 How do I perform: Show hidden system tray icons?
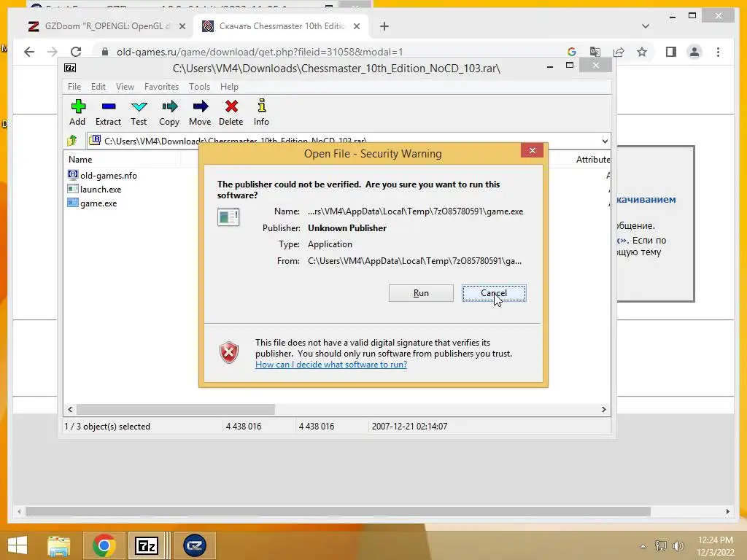pos(643,546)
